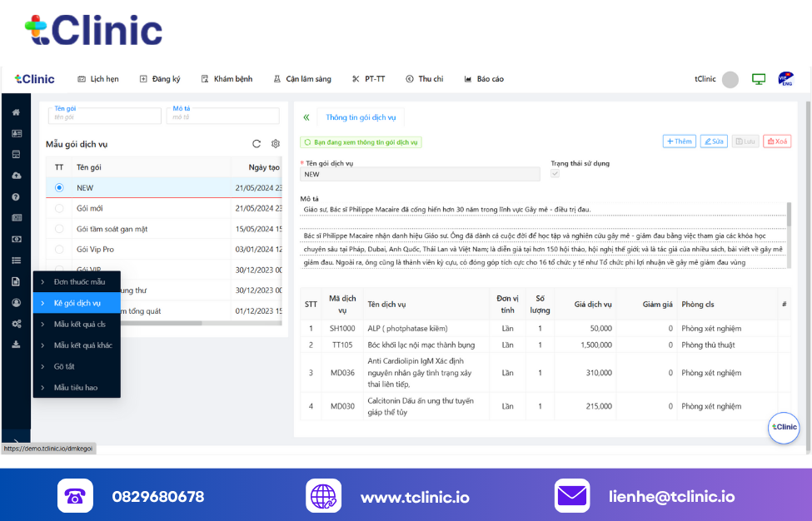
Task: Click the description box vertical scrollbar
Action: click(x=790, y=215)
